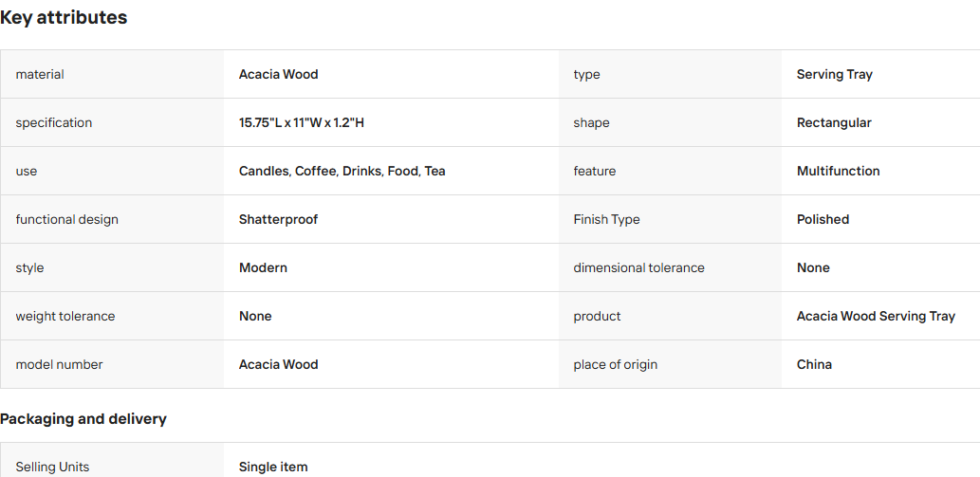This screenshot has width=980, height=477.
Task: Click the use value listing Candles, Coffee
Action: [x=342, y=171]
